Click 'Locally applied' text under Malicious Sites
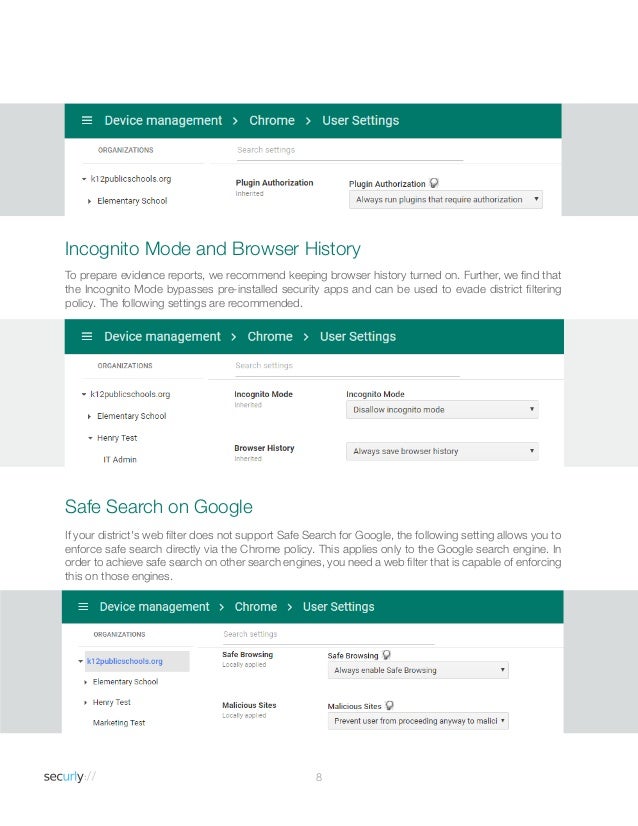Screen dimensions: 638x826 click(244, 715)
